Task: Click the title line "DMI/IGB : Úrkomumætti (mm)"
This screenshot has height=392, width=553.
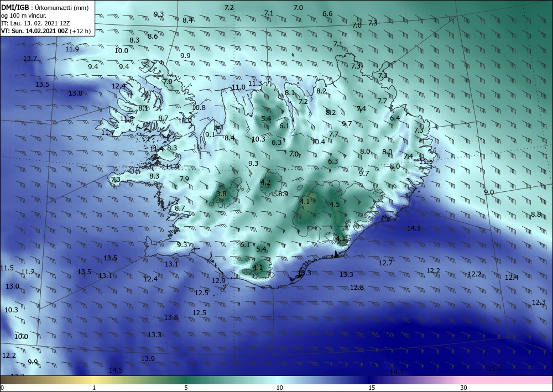Action: click(44, 8)
